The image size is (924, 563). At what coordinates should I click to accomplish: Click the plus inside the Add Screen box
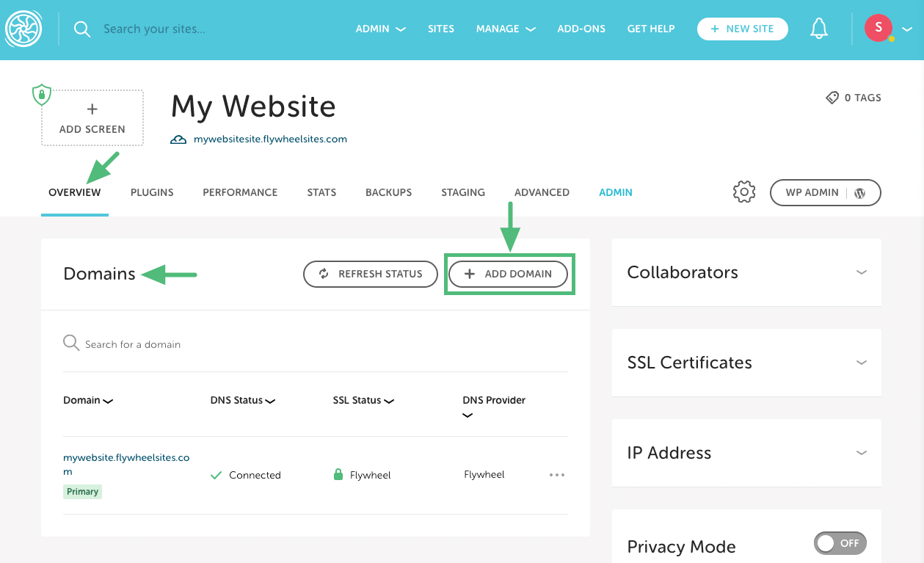coord(92,108)
